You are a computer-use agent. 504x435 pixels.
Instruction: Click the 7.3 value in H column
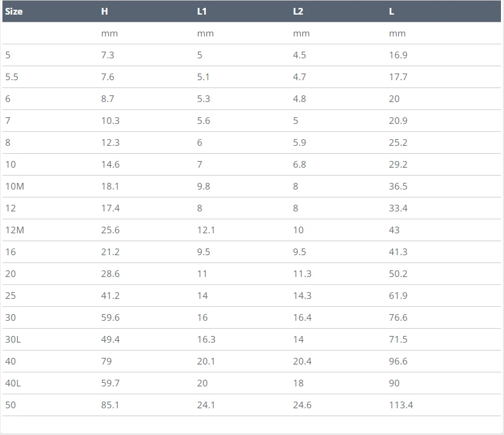coord(107,55)
